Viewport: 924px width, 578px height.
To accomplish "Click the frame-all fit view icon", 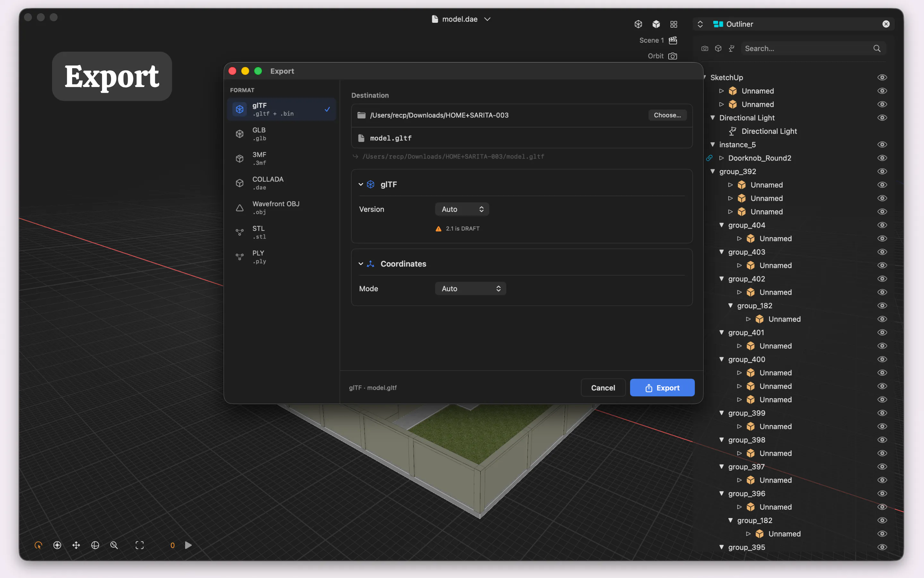I will tap(140, 545).
